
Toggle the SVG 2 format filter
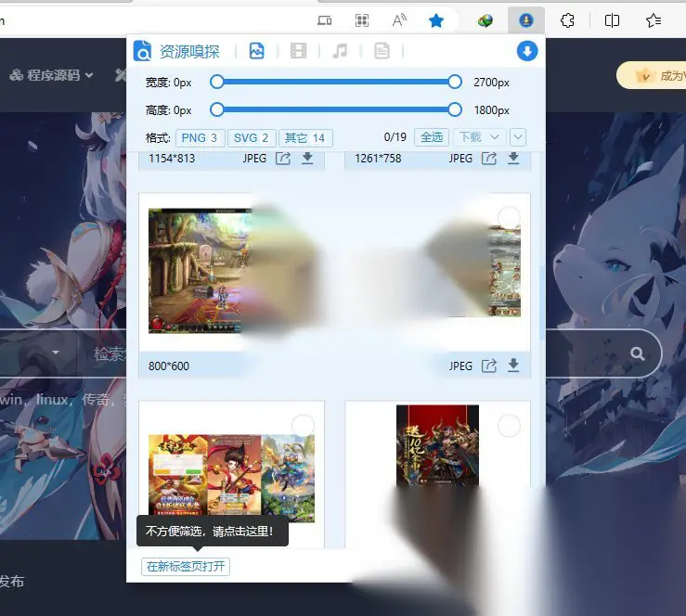coord(252,138)
